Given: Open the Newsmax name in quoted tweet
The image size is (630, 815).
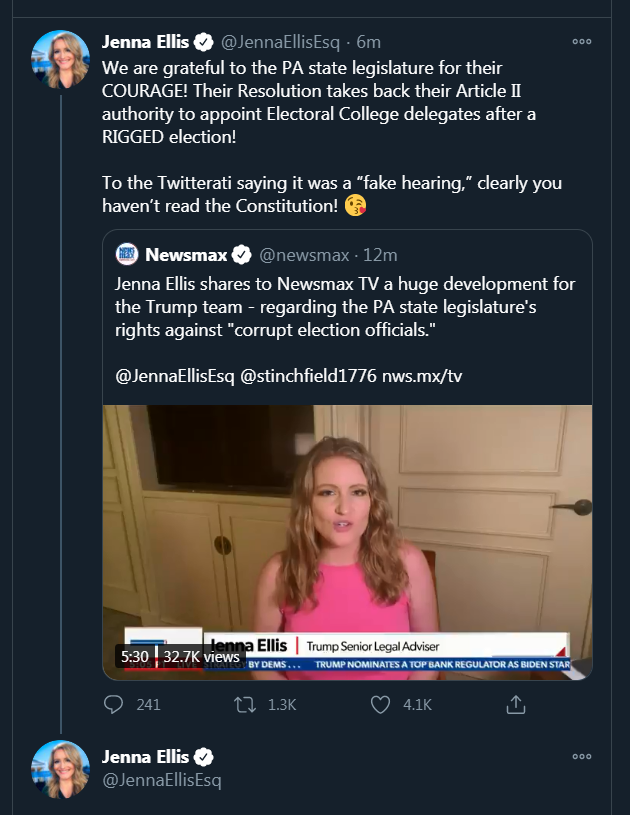Looking at the screenshot, I should tap(186, 255).
